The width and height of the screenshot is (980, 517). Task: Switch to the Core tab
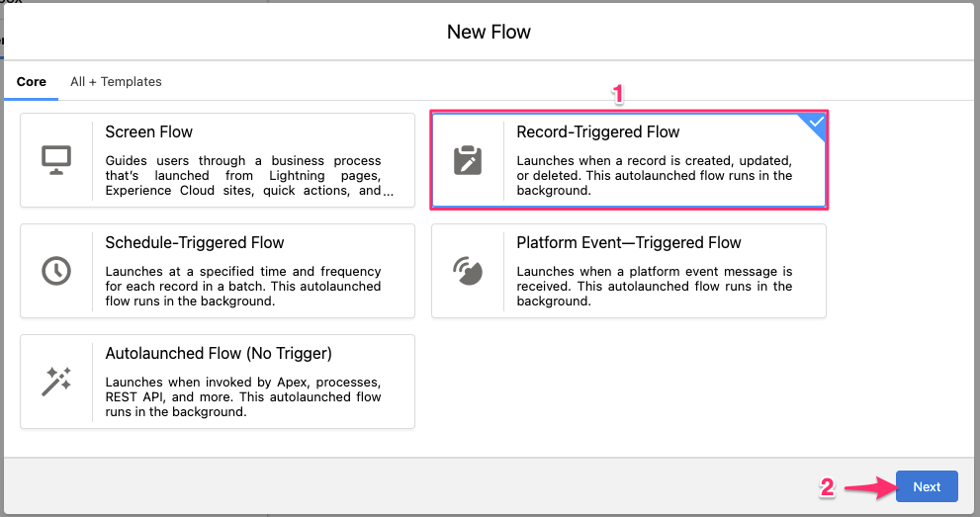(32, 82)
